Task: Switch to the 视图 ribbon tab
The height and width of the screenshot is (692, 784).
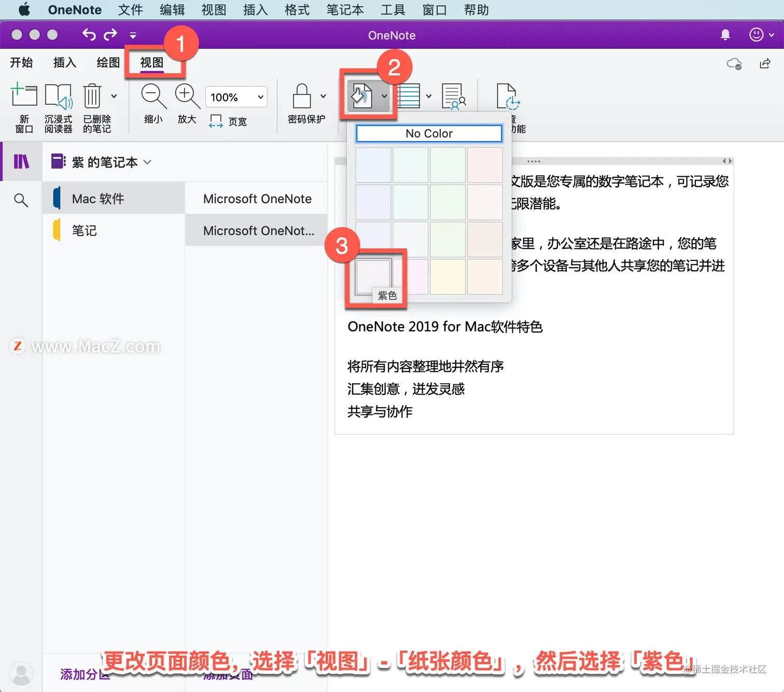Action: 152,63
